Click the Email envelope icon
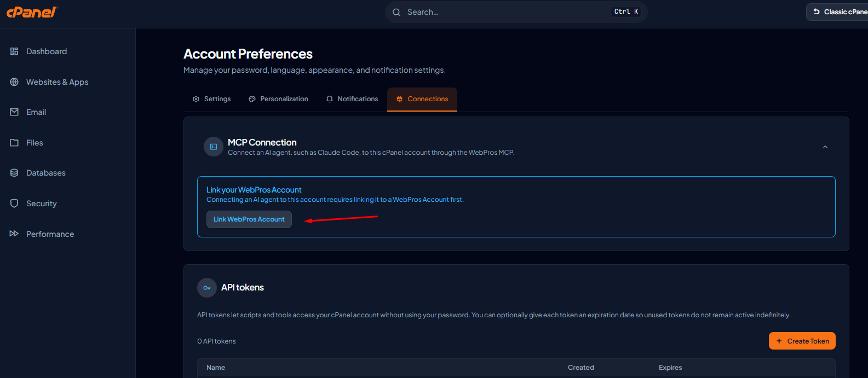This screenshot has width=868, height=378. coord(14,112)
